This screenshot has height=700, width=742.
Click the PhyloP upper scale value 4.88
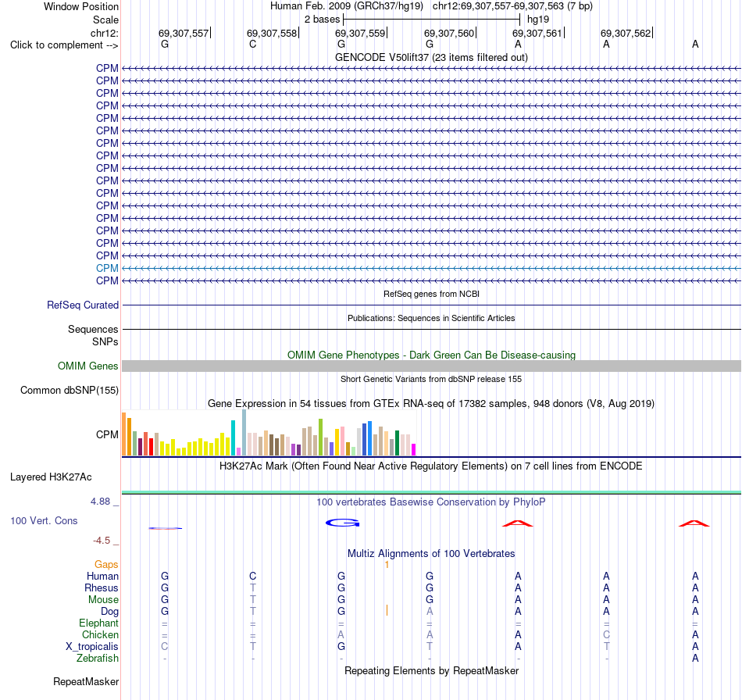tap(100, 502)
